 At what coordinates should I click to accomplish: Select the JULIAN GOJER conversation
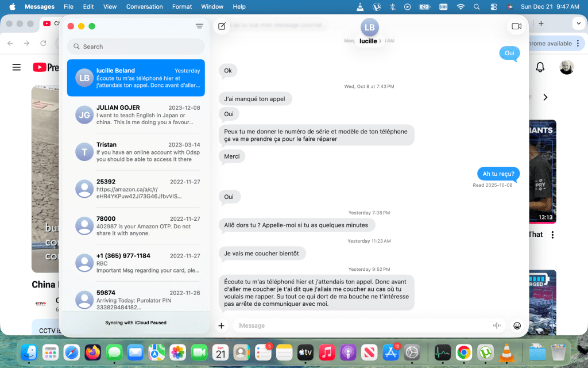pos(136,115)
